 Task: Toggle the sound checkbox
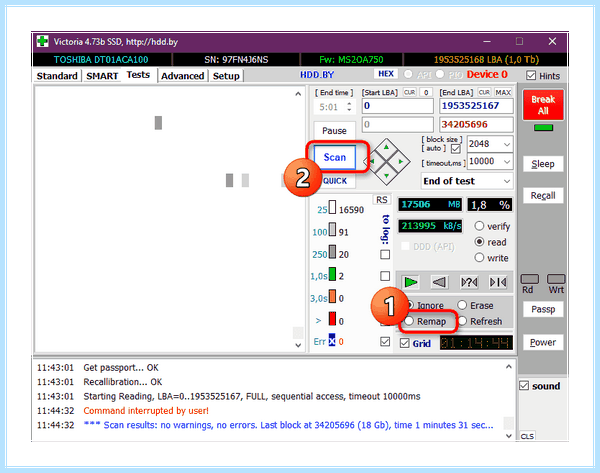[524, 385]
